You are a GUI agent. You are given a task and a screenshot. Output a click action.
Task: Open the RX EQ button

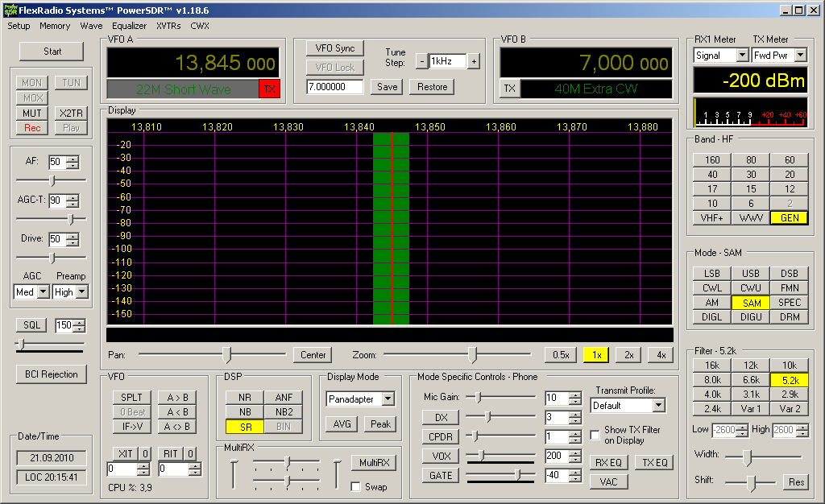tap(608, 462)
